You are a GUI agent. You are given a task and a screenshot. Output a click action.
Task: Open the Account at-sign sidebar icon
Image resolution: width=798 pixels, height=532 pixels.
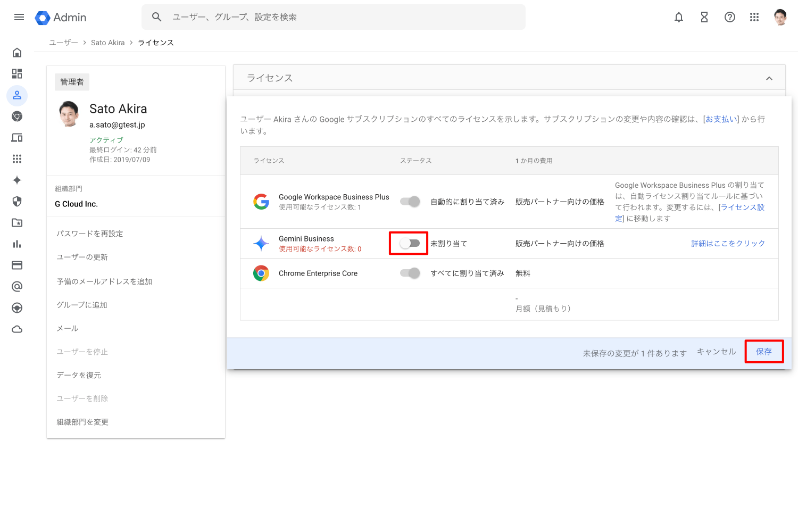pos(17,287)
